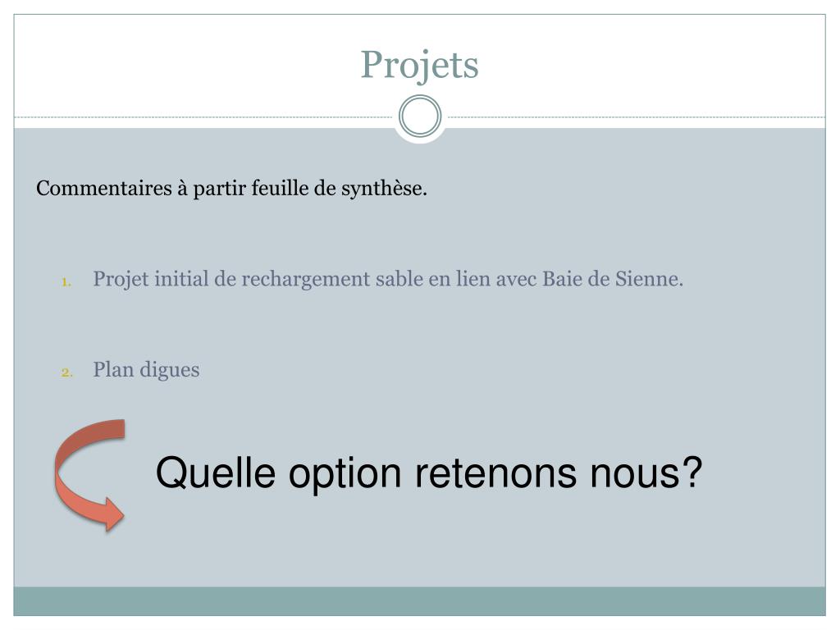
Task: Click the teal footer bar
Action: [419, 601]
